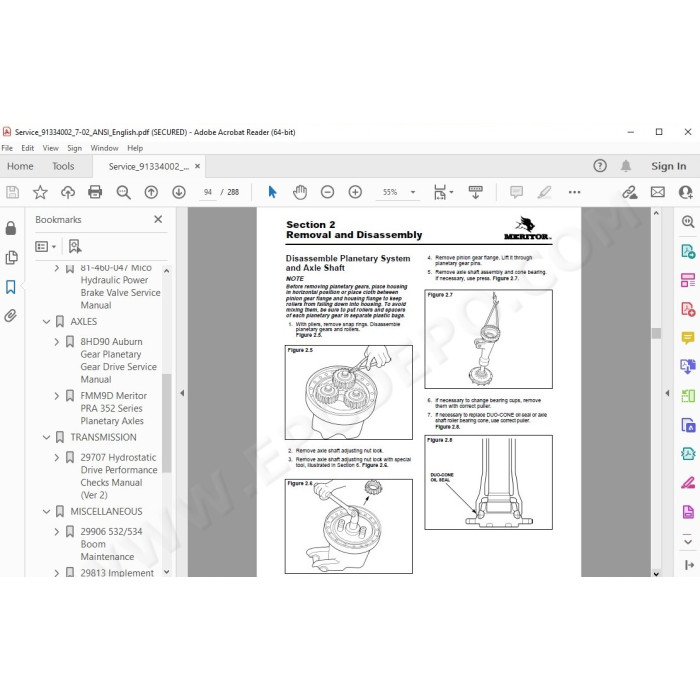The height and width of the screenshot is (700, 700).
Task: Collapse the AXLES bookmark group
Action: pos(46,322)
